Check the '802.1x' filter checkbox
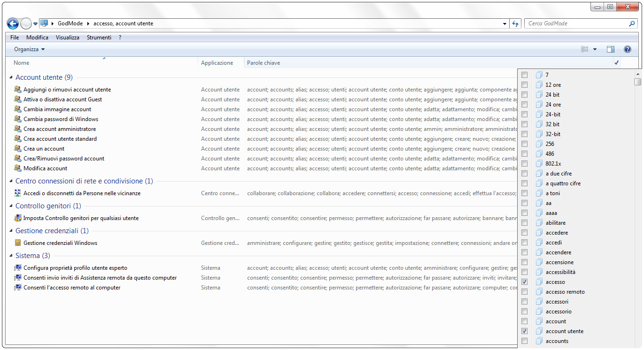644x350 pixels. (525, 164)
